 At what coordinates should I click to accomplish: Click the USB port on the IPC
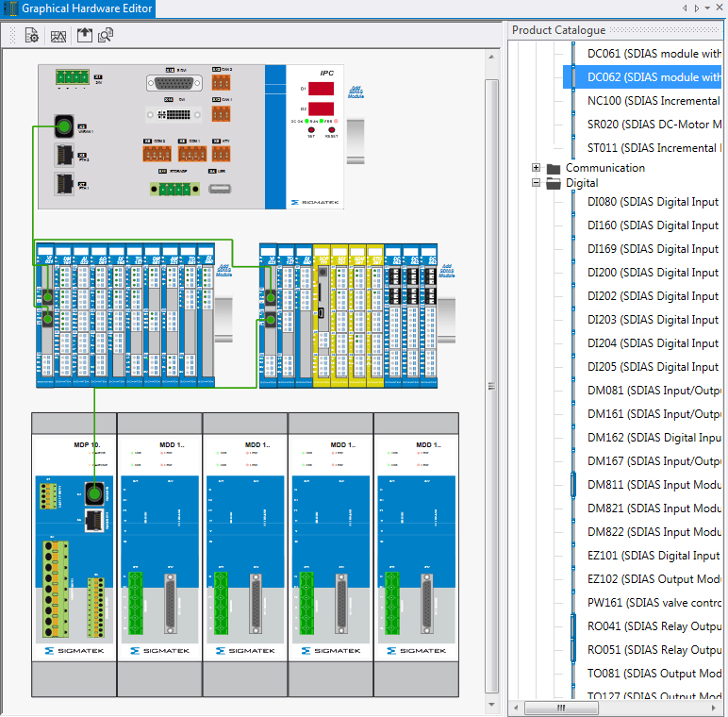point(220,189)
